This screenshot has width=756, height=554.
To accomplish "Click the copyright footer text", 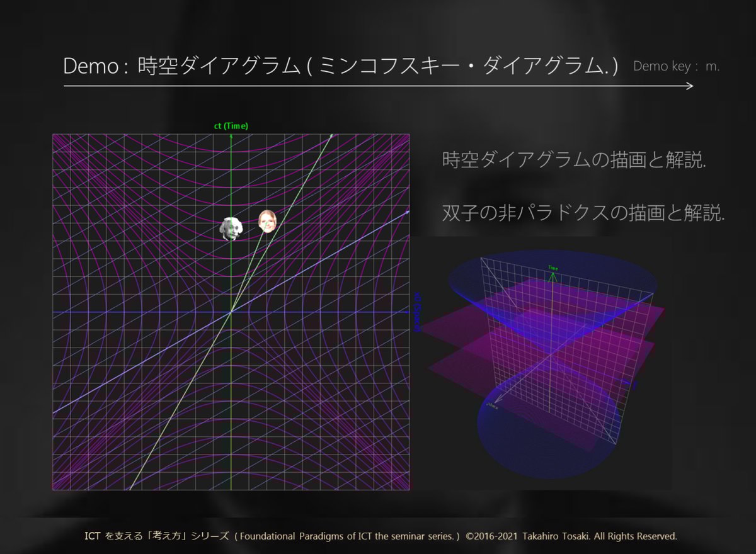I will [381, 536].
